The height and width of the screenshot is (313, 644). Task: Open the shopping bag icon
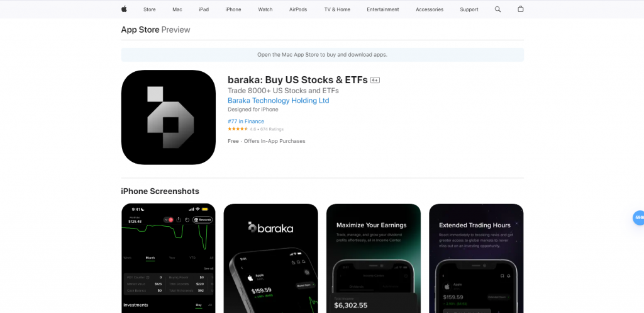coord(520,9)
